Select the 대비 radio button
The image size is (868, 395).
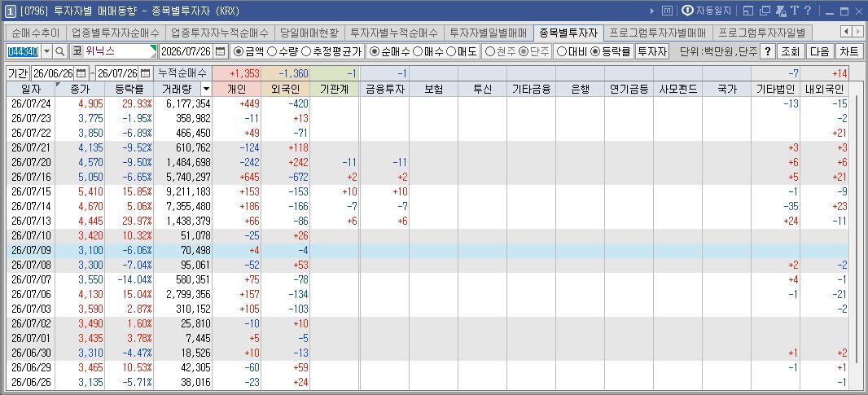tap(561, 51)
